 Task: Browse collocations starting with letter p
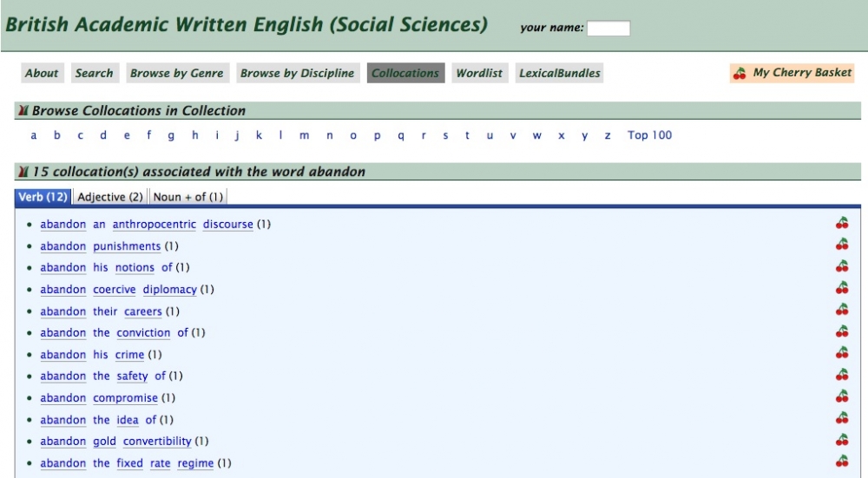tap(377, 135)
